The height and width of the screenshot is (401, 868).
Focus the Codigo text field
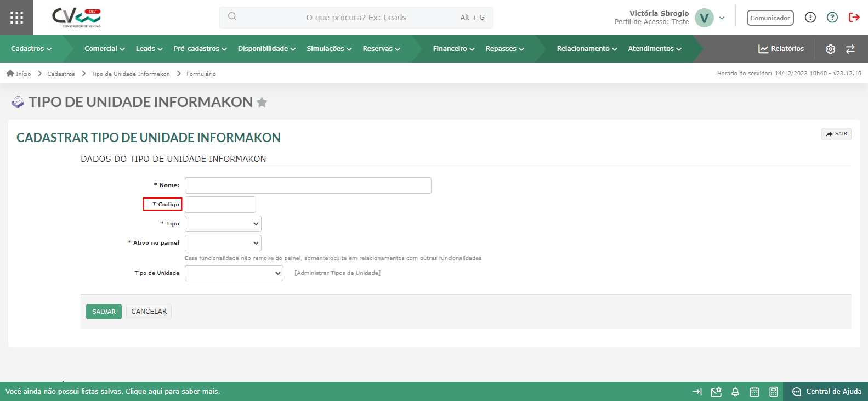tap(220, 205)
